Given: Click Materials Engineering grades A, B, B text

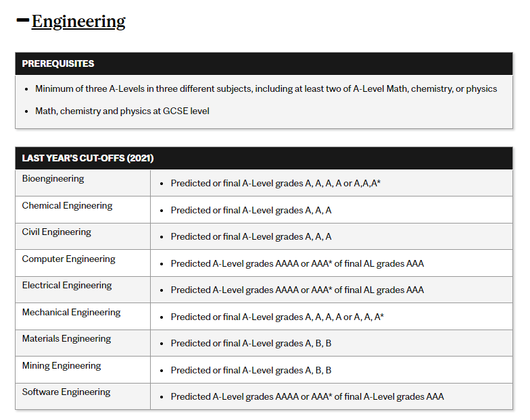Looking at the screenshot, I should coord(318,343).
